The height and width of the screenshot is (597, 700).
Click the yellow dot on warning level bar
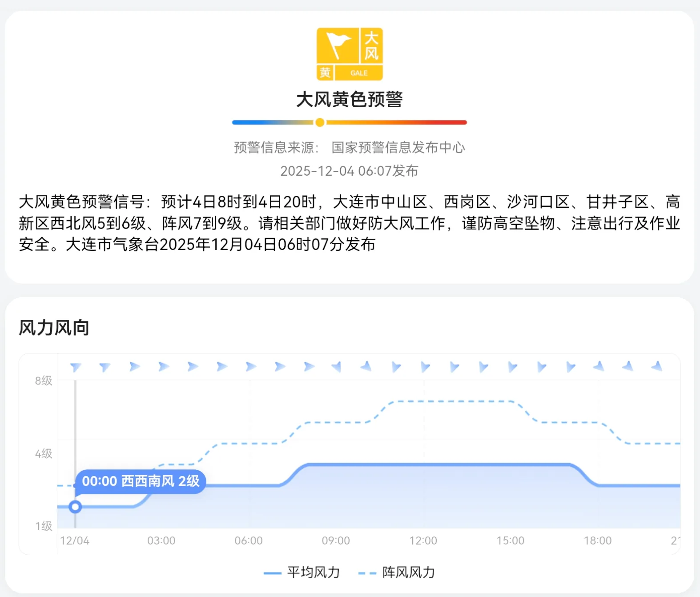tap(320, 122)
